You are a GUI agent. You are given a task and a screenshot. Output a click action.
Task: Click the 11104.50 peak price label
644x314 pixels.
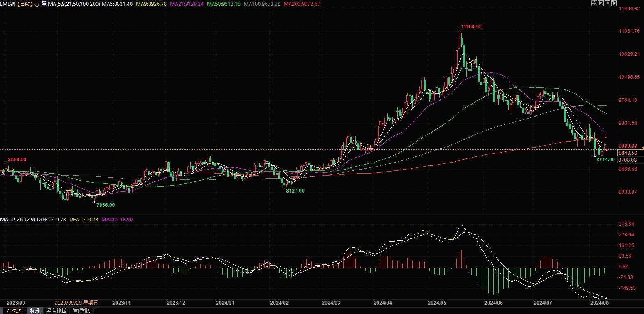471,27
